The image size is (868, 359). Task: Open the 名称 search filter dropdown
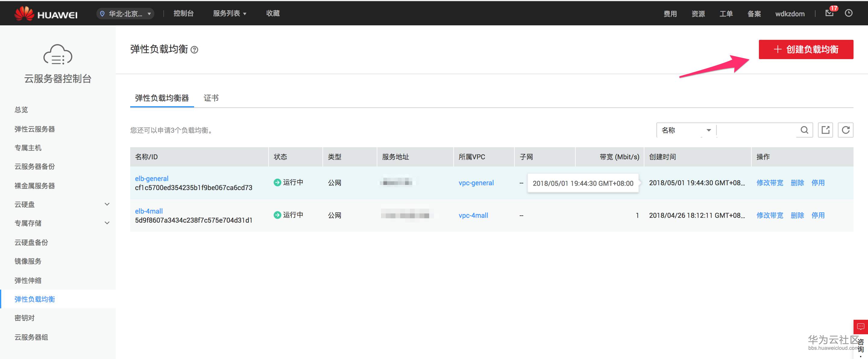[686, 130]
